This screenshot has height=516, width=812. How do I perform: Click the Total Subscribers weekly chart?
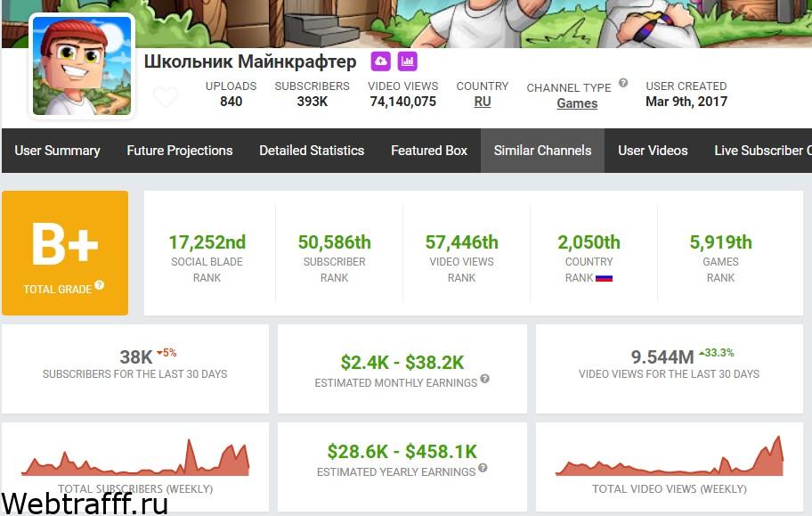tap(135, 457)
